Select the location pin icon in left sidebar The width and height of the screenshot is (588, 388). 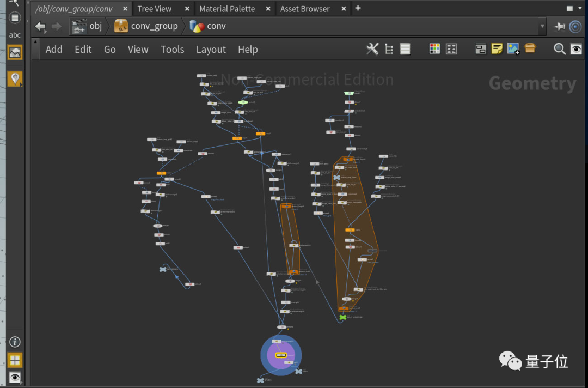[x=15, y=78]
